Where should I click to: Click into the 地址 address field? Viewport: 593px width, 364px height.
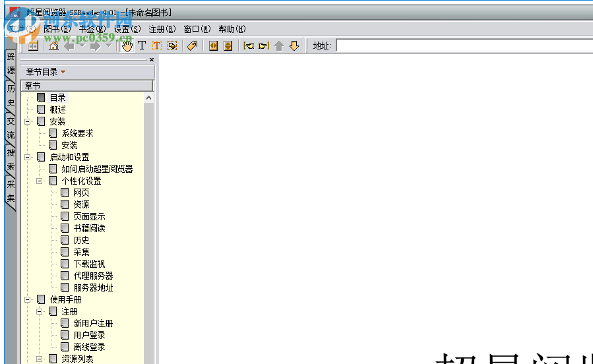pyautogui.click(x=464, y=45)
